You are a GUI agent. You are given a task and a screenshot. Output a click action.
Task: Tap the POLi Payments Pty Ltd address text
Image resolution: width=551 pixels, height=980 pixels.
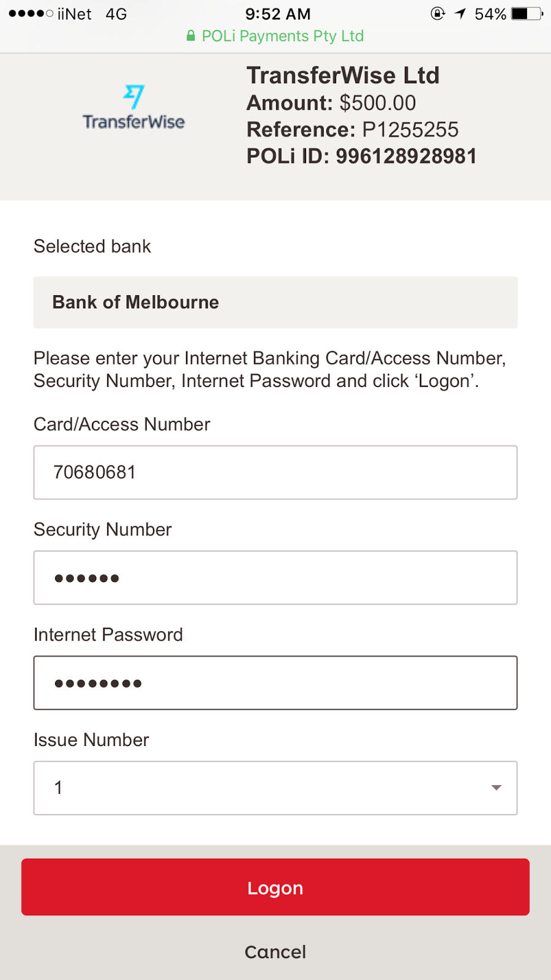click(x=283, y=36)
